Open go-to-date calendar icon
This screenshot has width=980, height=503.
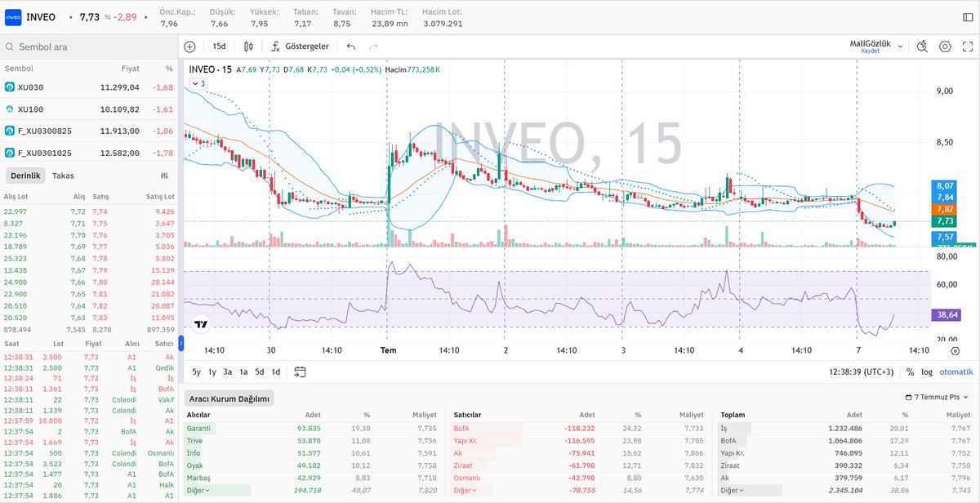coord(300,372)
